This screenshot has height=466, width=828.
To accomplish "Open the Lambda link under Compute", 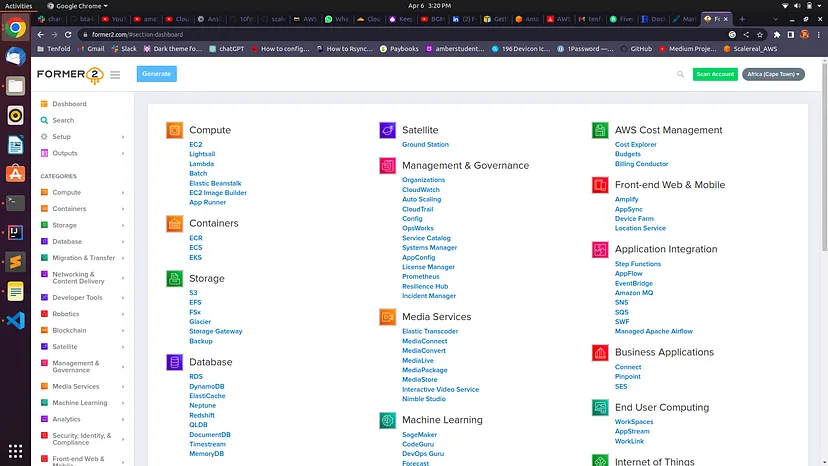I will pyautogui.click(x=201, y=164).
